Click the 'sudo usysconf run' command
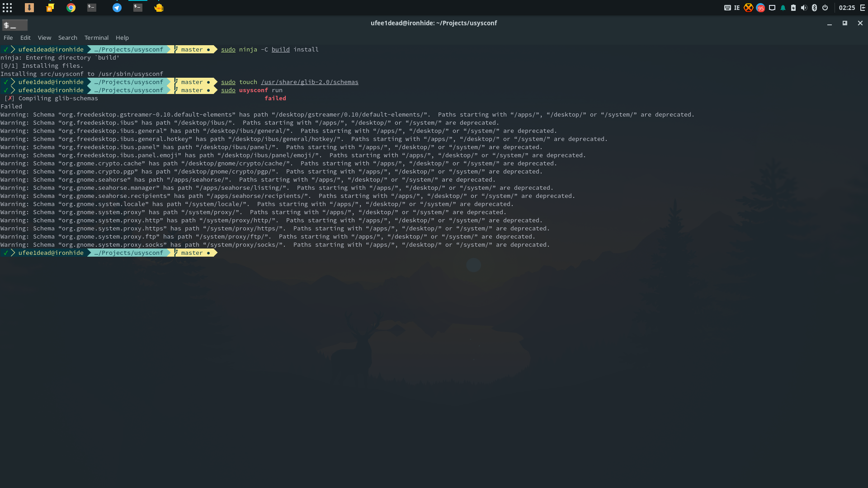The width and height of the screenshot is (868, 488). pos(252,90)
